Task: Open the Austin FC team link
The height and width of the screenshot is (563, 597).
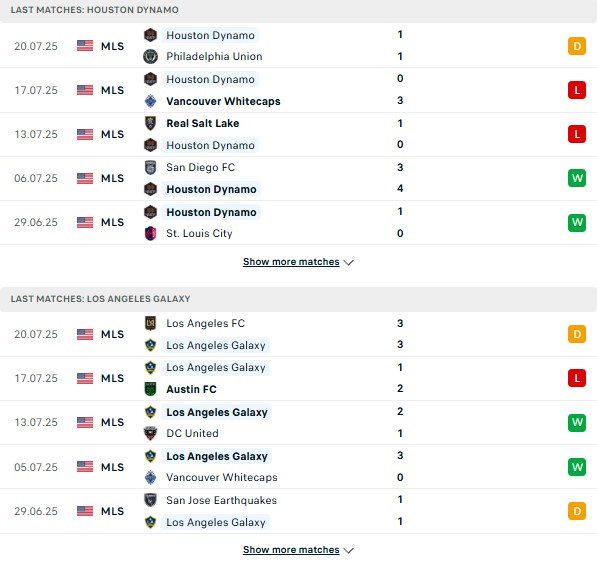Action: tap(191, 389)
